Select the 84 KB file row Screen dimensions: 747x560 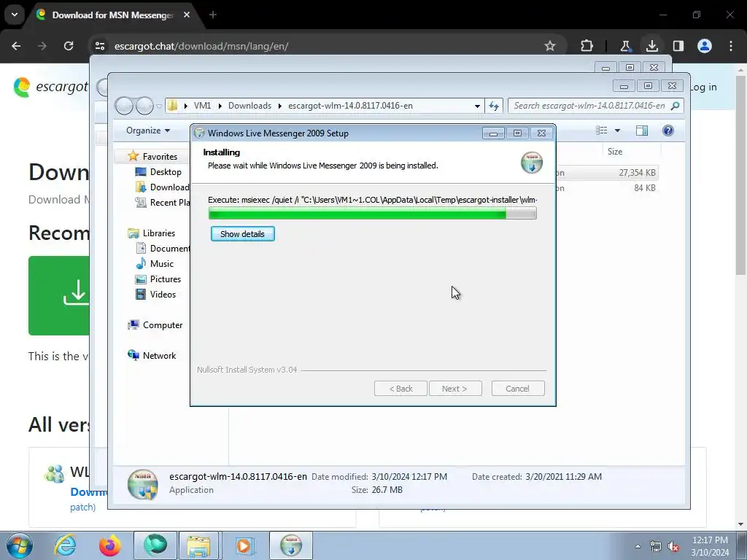tap(607, 187)
